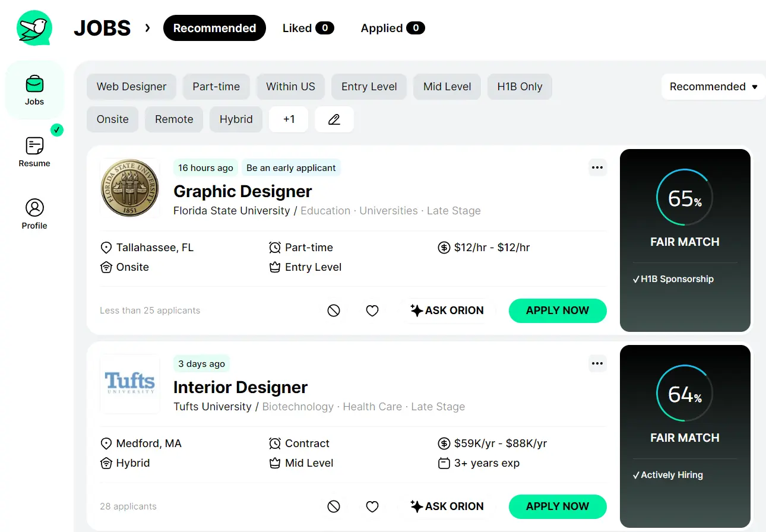This screenshot has height=532, width=766.
Task: Click Apply Now for the Graphic Designer job
Action: [x=557, y=310]
